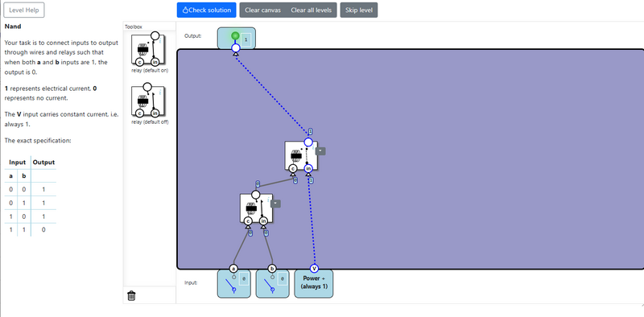
Task: Click the info icon on toolbox default-on relay
Action: (160, 41)
